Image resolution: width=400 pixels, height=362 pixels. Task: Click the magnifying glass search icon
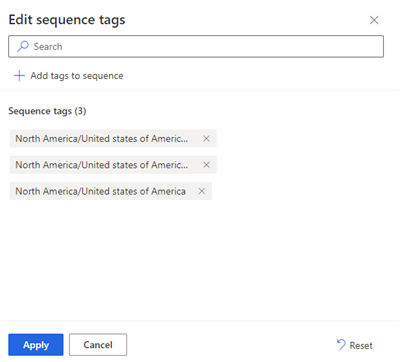tap(23, 46)
